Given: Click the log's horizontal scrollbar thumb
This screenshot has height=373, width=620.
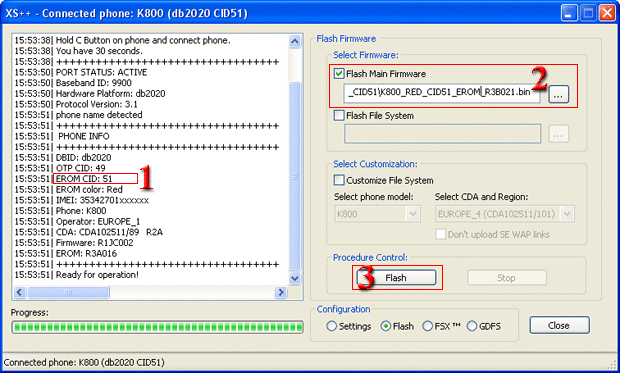Looking at the screenshot, I should (x=68, y=292).
